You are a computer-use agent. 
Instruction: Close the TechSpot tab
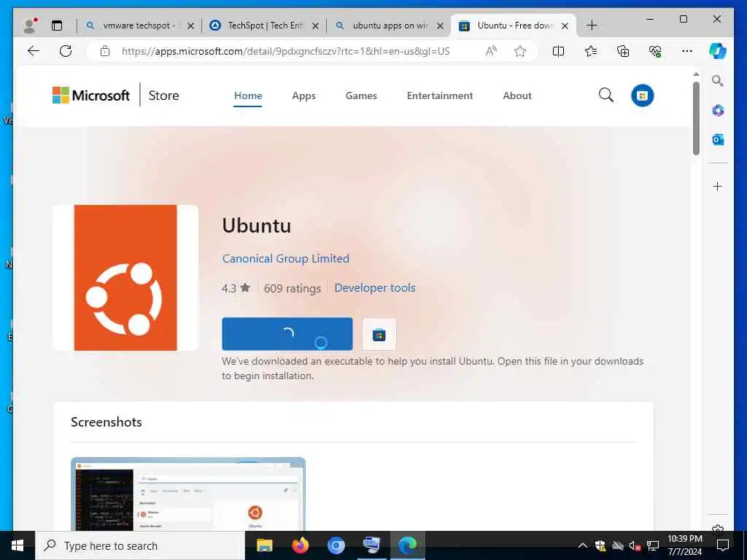[x=315, y=26]
